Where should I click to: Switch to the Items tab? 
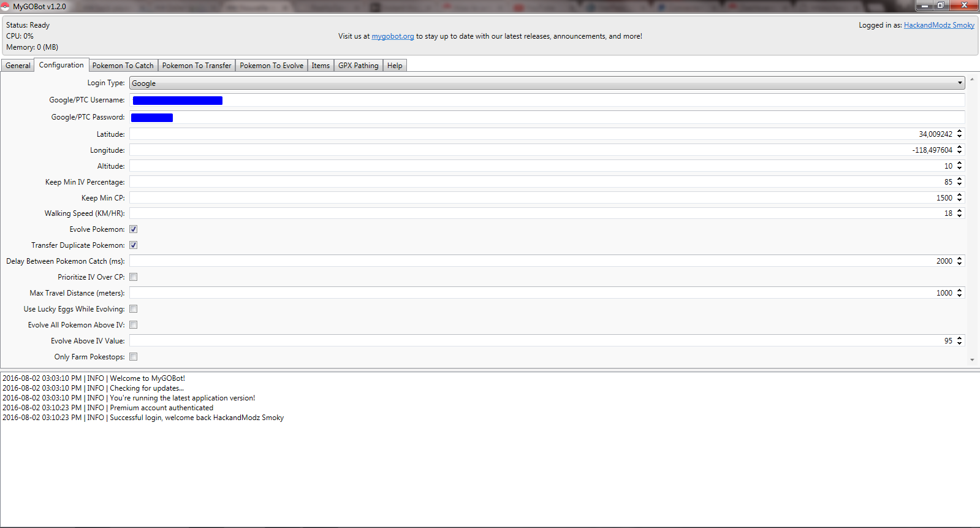point(321,66)
